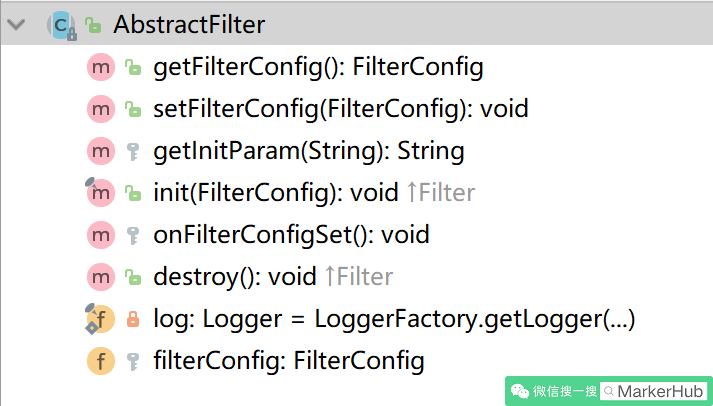The height and width of the screenshot is (406, 713).
Task: Select getInitParam(String): String method
Action: coord(309,151)
